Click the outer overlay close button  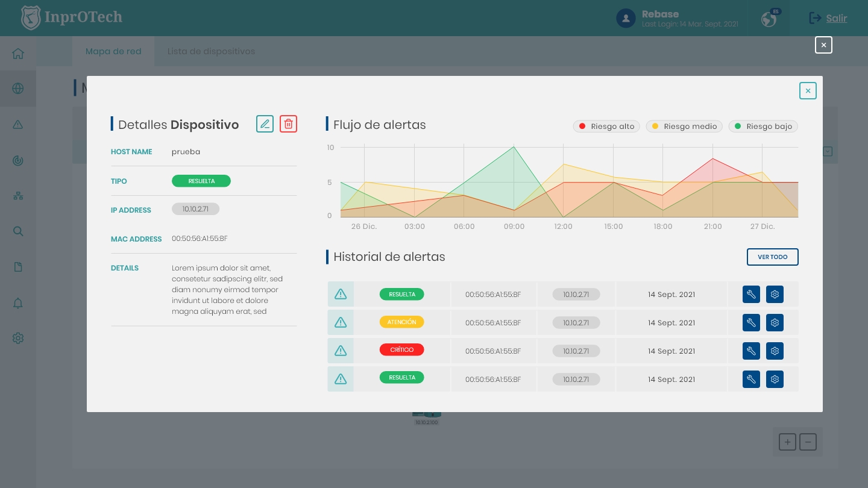(x=823, y=45)
